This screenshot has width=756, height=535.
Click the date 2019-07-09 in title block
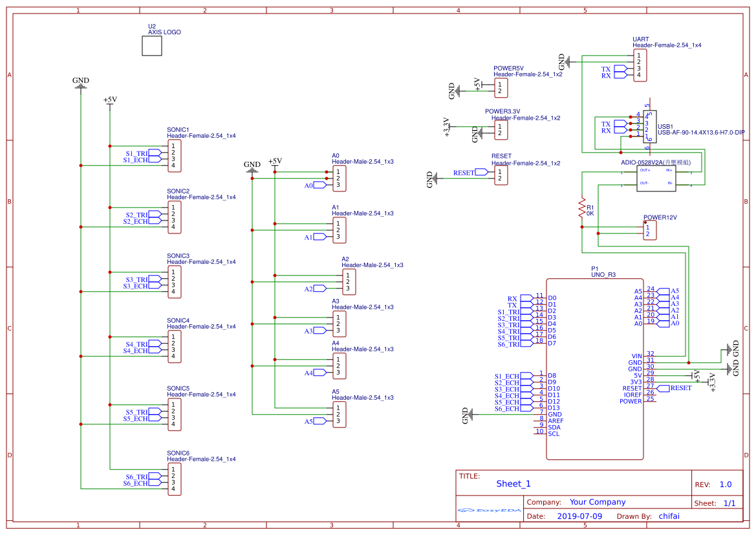(580, 516)
